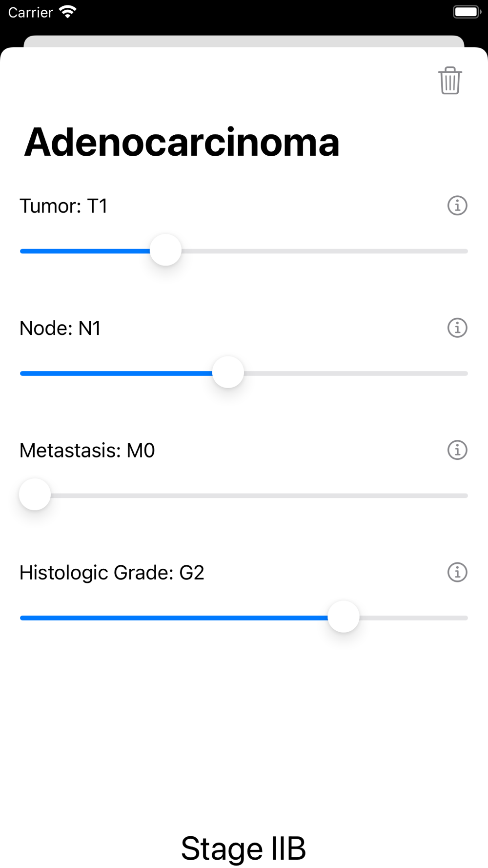
Task: Click left end of Histologic Grade track
Action: click(24, 618)
